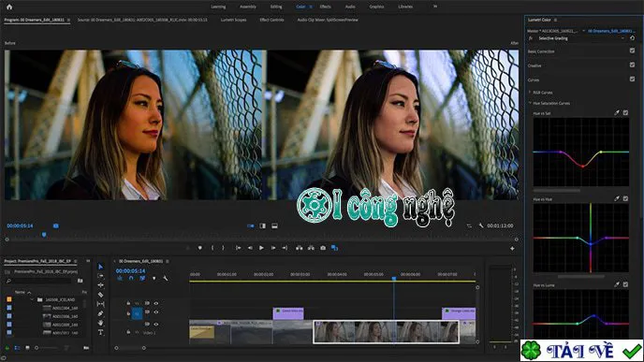Show more workspaces overflow chevrons
644x362 pixels.
coord(435,7)
